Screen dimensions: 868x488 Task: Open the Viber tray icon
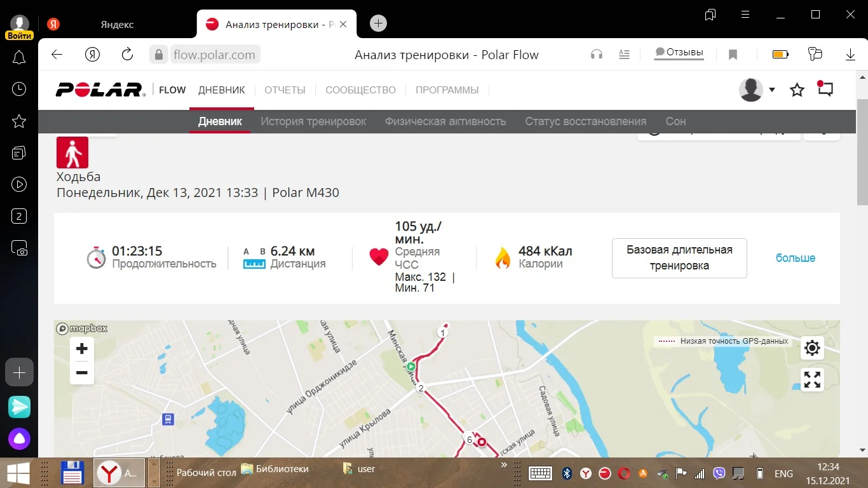(x=719, y=473)
